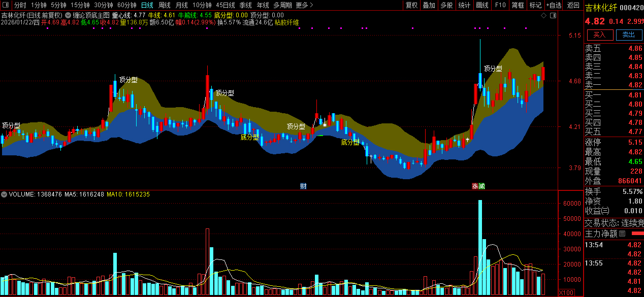Add stock to watchlist with +自选
The width and height of the screenshot is (644, 297).
554,5
